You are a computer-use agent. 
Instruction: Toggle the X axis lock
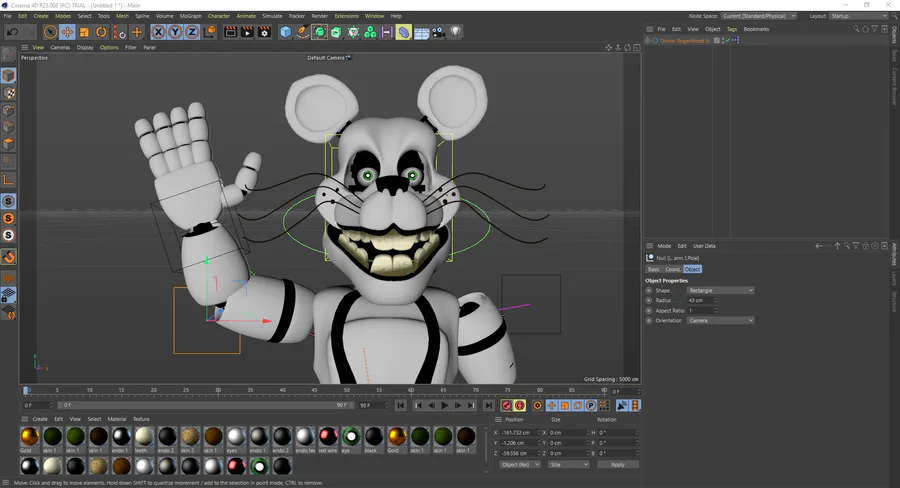(x=158, y=32)
